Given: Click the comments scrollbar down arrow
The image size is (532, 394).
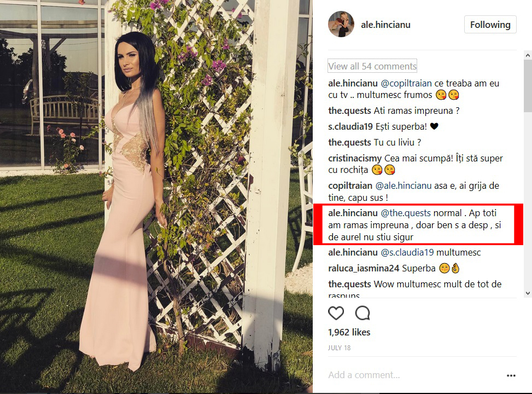Looking at the screenshot, I should pos(528,293).
